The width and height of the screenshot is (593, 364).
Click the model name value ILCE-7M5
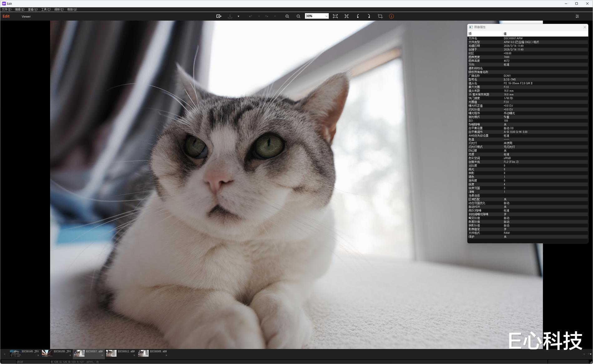point(510,80)
